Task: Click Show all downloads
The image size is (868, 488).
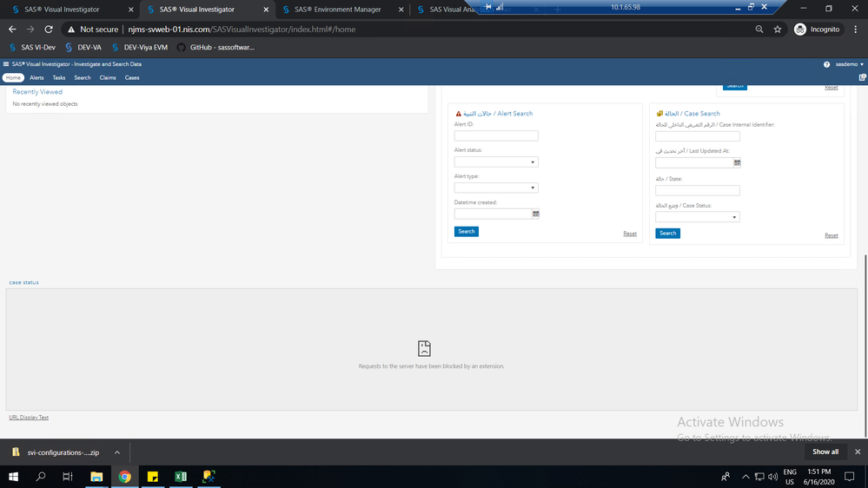Action: (825, 452)
